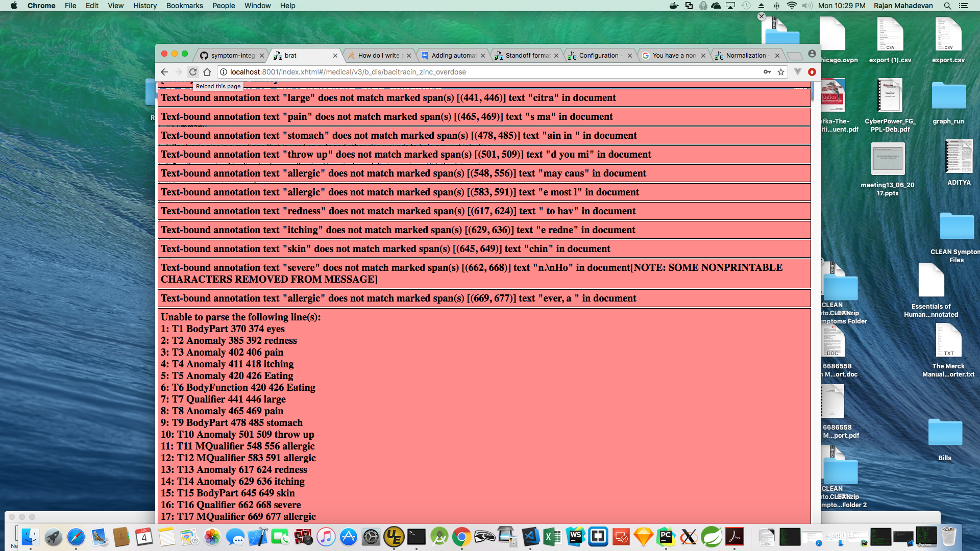The width and height of the screenshot is (980, 551).
Task: Open Terminal from the Dock
Action: click(416, 537)
